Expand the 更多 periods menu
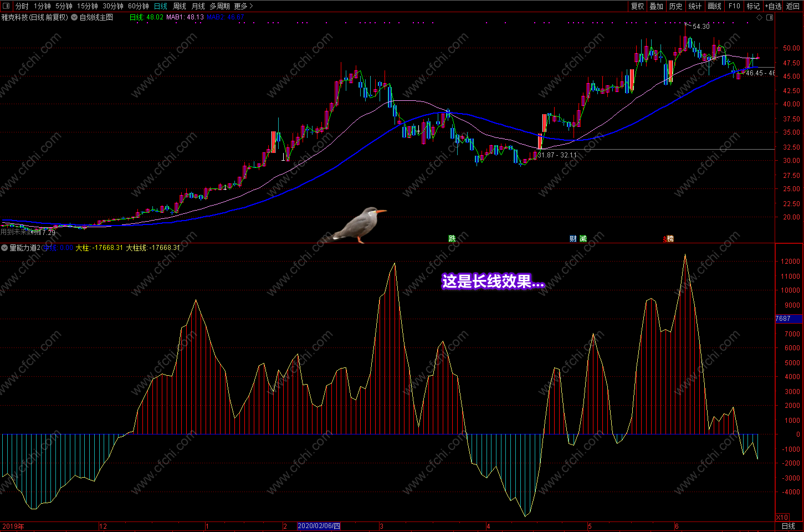The height and width of the screenshot is (532, 804). point(243,6)
